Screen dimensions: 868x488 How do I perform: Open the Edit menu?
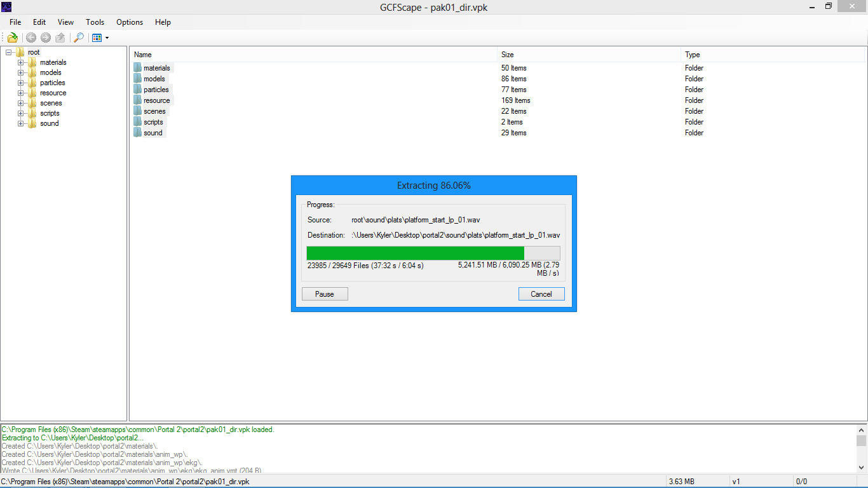(x=39, y=22)
